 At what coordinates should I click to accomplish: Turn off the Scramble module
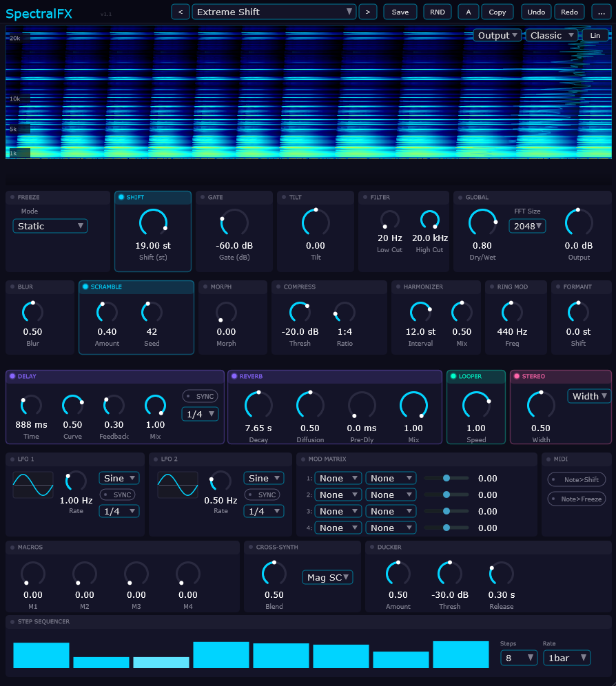pyautogui.click(x=85, y=287)
